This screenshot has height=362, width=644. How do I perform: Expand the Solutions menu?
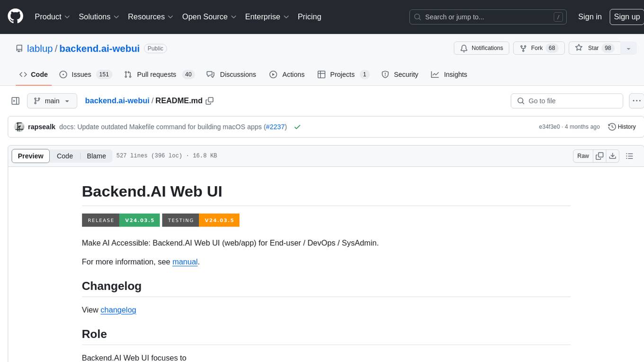pos(99,17)
